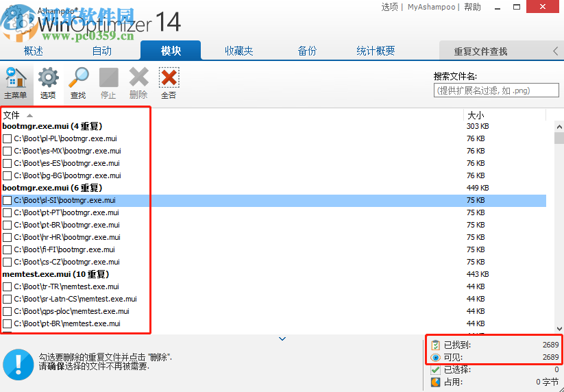
Task: Check the es-ES bootmgr.exe.mui file box
Action: pos(7,163)
